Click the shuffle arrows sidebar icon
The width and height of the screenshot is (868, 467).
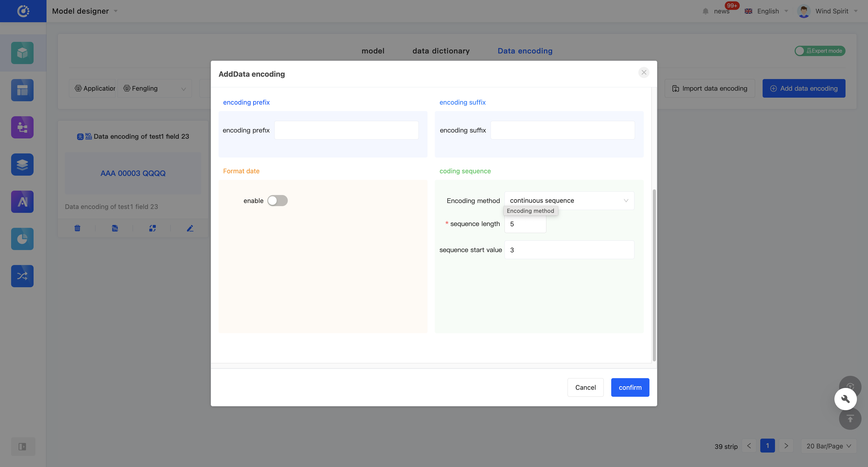[x=22, y=276]
